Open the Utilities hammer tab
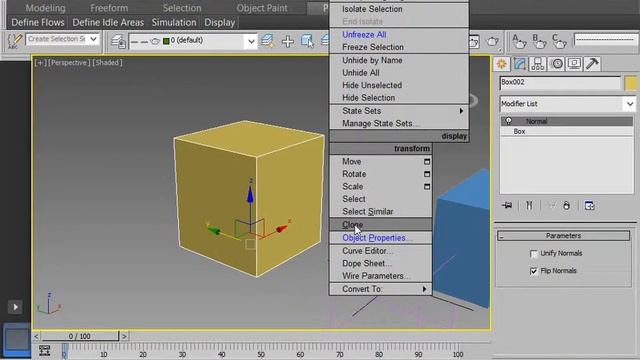The width and height of the screenshot is (640, 360). (x=592, y=64)
